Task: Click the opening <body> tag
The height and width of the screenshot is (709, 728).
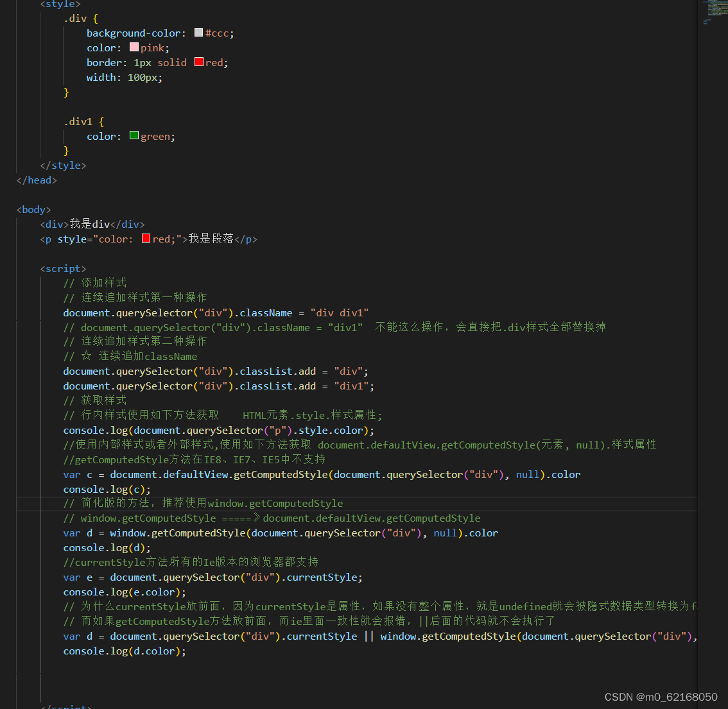Action: (33, 210)
